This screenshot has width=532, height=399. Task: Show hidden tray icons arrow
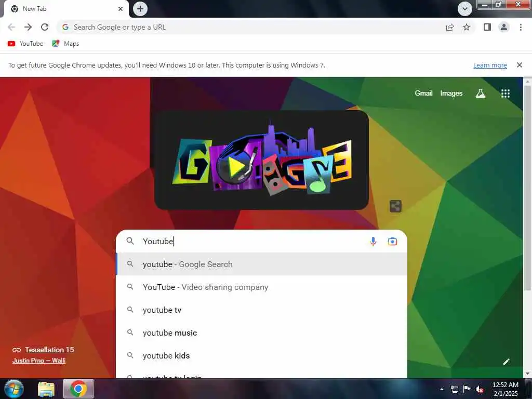click(x=442, y=389)
